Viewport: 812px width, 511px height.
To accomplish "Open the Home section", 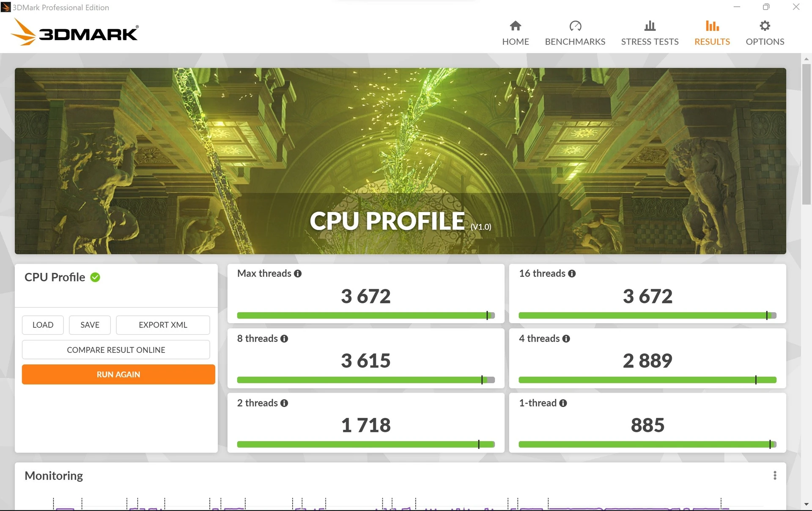I will click(x=515, y=33).
